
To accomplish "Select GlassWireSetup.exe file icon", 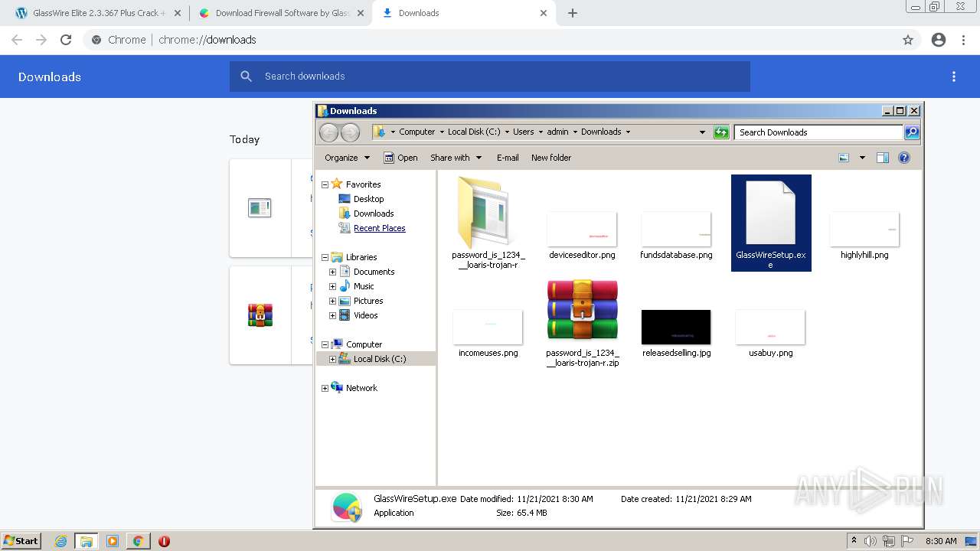I will click(x=770, y=223).
